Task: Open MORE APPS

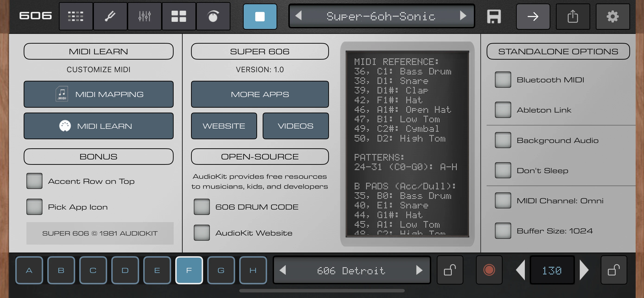Action: pyautogui.click(x=260, y=94)
